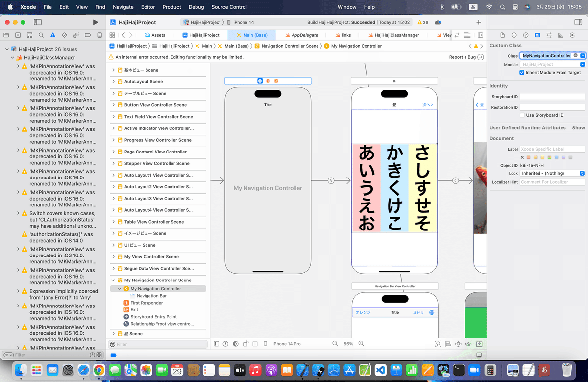Open Safari from the Dock

pyautogui.click(x=83, y=370)
